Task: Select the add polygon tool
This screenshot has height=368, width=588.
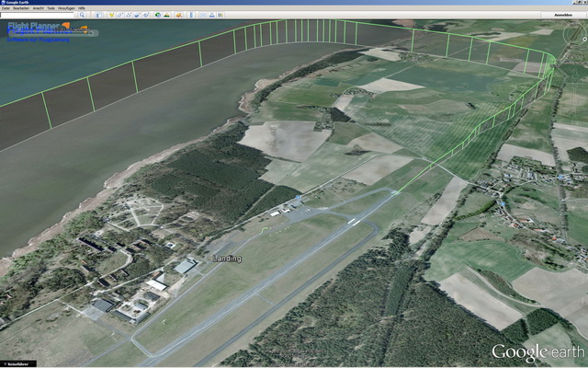Action: coord(121,15)
